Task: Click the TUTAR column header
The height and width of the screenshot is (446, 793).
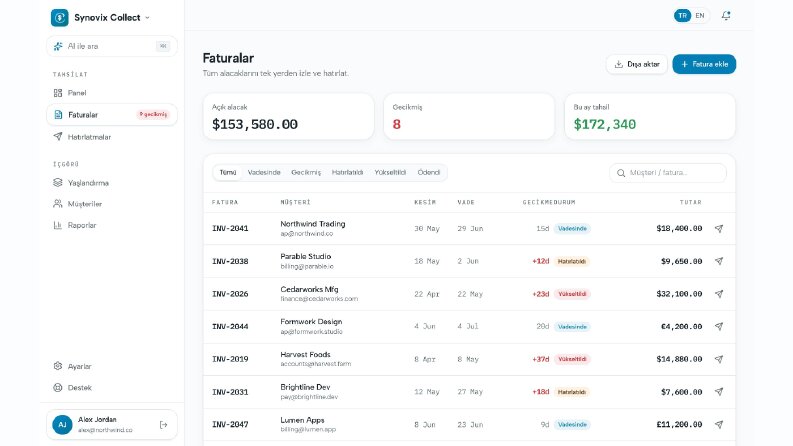Action: click(690, 202)
